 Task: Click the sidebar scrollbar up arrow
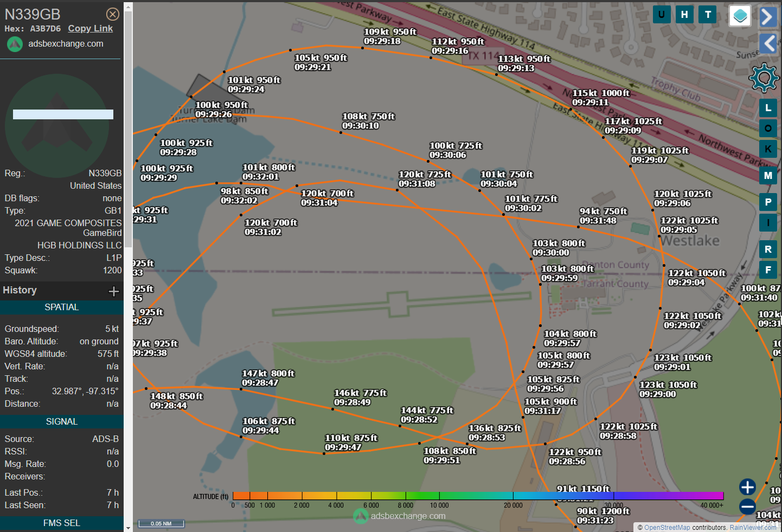[x=128, y=7]
